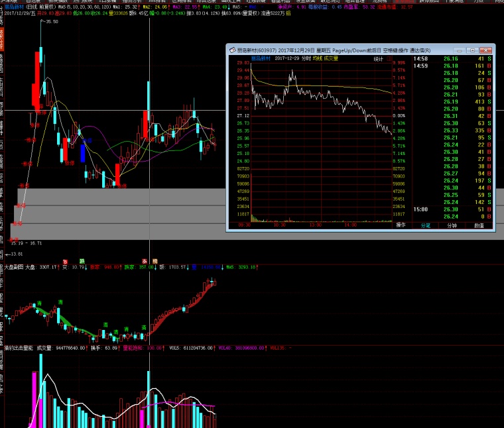
Task: Maximize the intraday popup window
Action: [472, 50]
